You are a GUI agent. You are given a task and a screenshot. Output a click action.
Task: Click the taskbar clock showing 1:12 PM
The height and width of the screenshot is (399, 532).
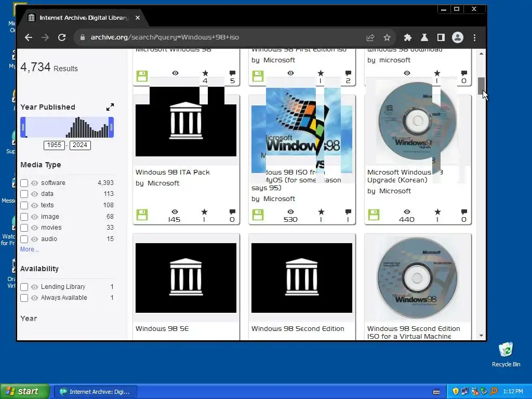tap(513, 392)
